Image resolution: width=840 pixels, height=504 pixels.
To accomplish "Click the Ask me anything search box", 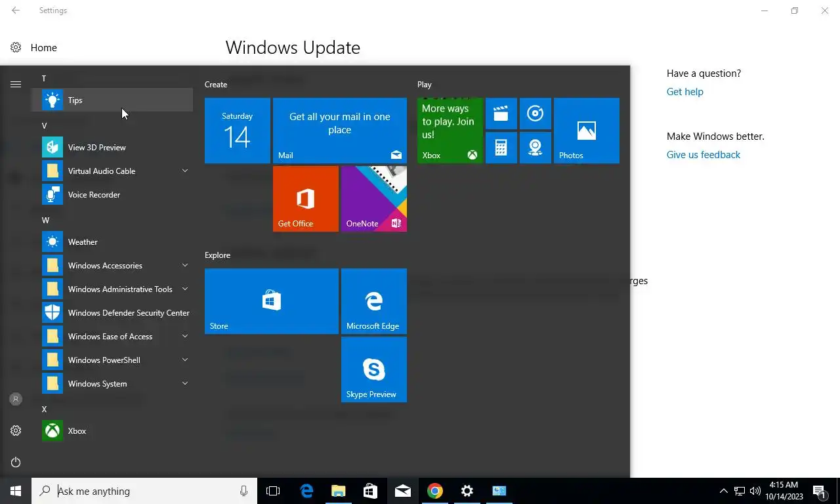I will (144, 491).
